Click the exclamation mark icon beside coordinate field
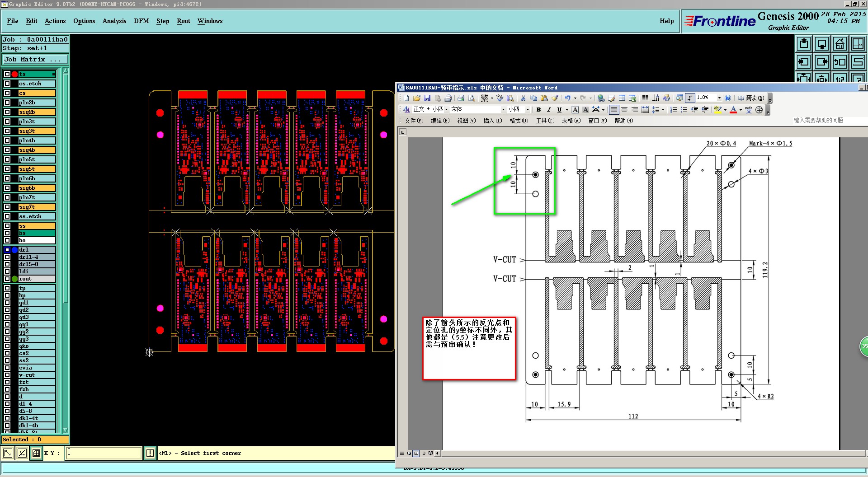Viewport: 868px width, 477px height. tap(150, 453)
